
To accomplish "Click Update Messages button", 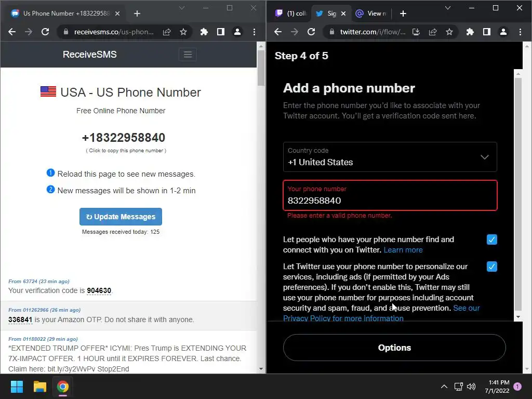I will (x=121, y=217).
